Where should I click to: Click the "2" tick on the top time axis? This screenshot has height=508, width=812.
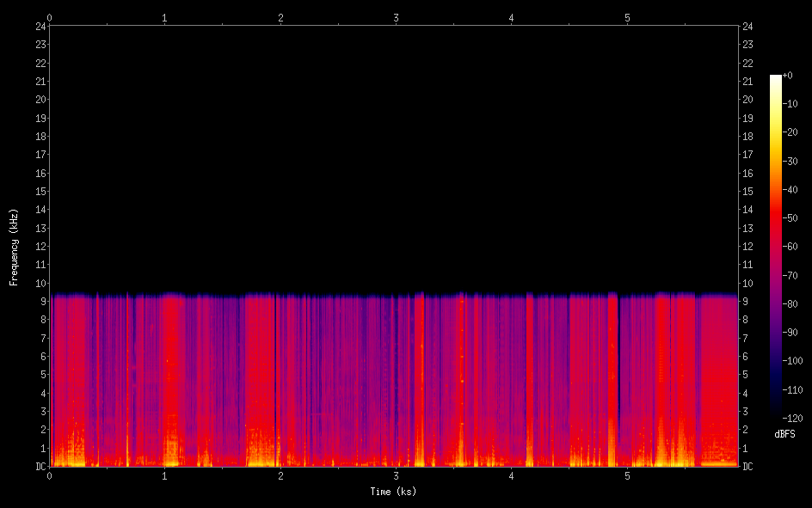point(280,17)
